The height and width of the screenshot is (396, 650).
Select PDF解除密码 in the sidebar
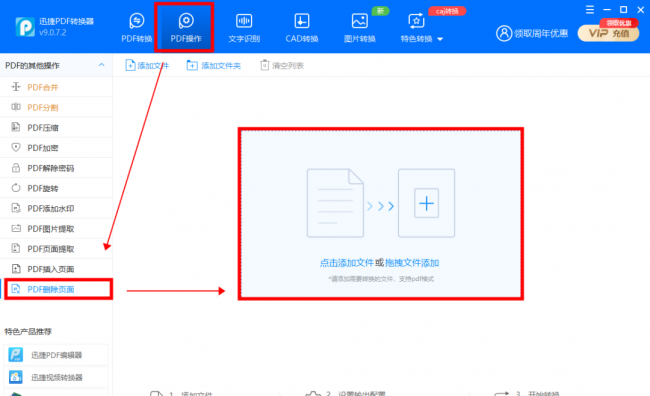point(56,168)
